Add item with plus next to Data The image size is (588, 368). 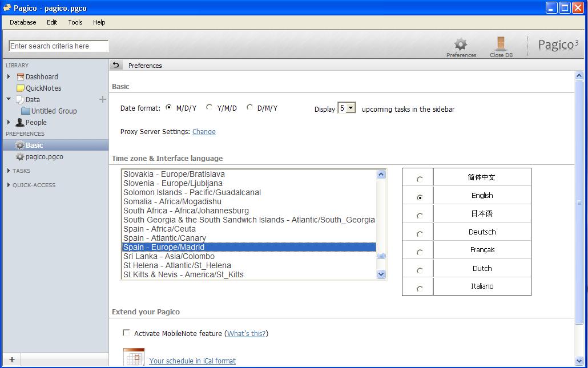point(102,99)
